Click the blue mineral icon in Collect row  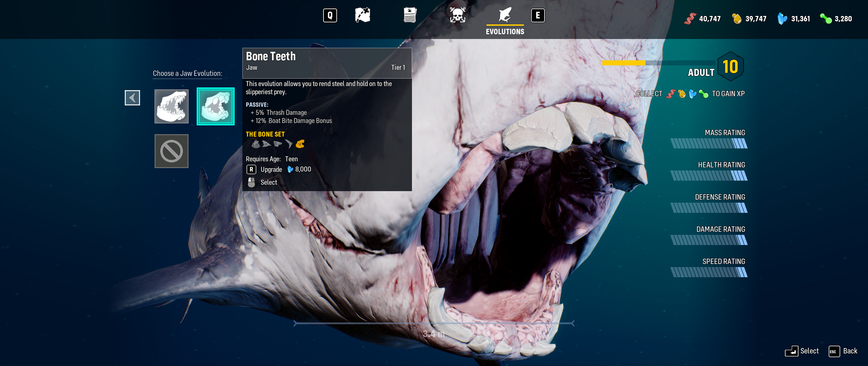point(692,94)
